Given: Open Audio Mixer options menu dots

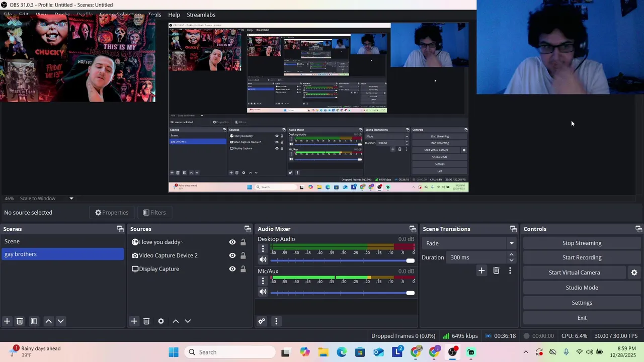Looking at the screenshot, I should (276, 321).
